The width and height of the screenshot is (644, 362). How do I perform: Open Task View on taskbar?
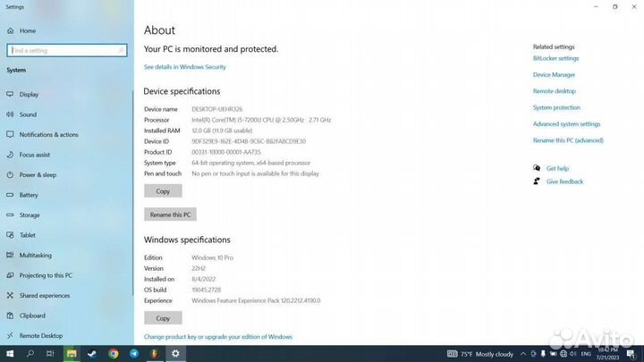click(x=50, y=354)
